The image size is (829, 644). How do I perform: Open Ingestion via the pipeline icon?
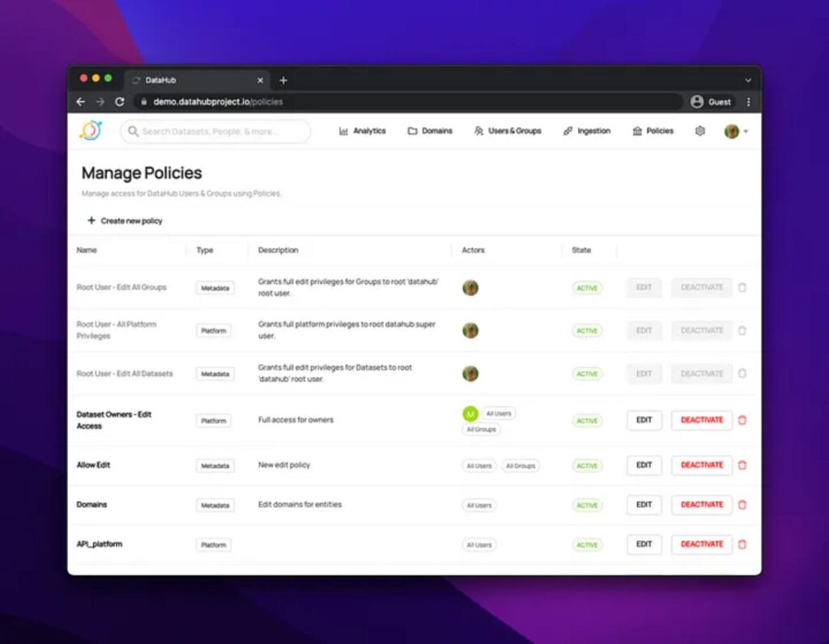point(567,130)
